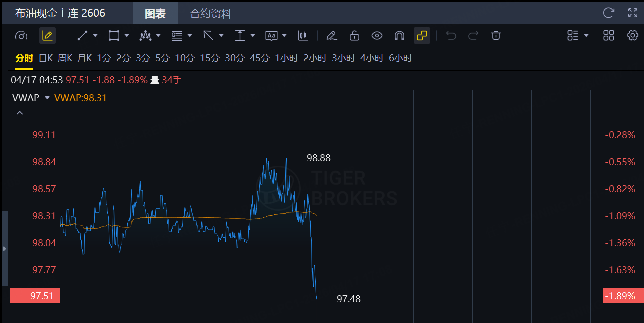Screen dimensions: 644x323
Task: Select the 1分 interval
Action: point(104,58)
